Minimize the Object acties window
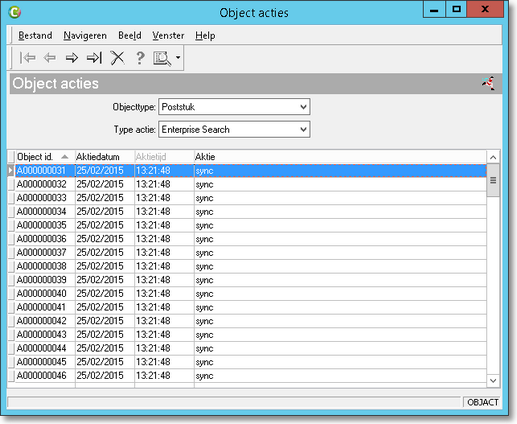517x424 pixels. [434, 10]
